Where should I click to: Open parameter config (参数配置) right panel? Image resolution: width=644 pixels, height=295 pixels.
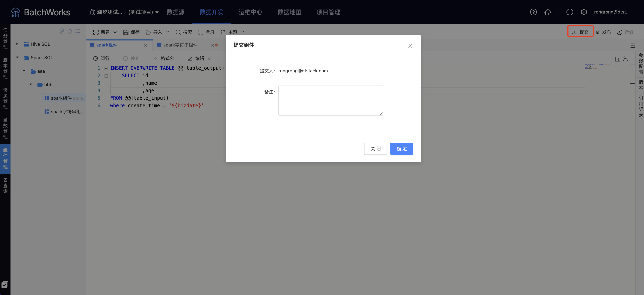click(x=641, y=64)
